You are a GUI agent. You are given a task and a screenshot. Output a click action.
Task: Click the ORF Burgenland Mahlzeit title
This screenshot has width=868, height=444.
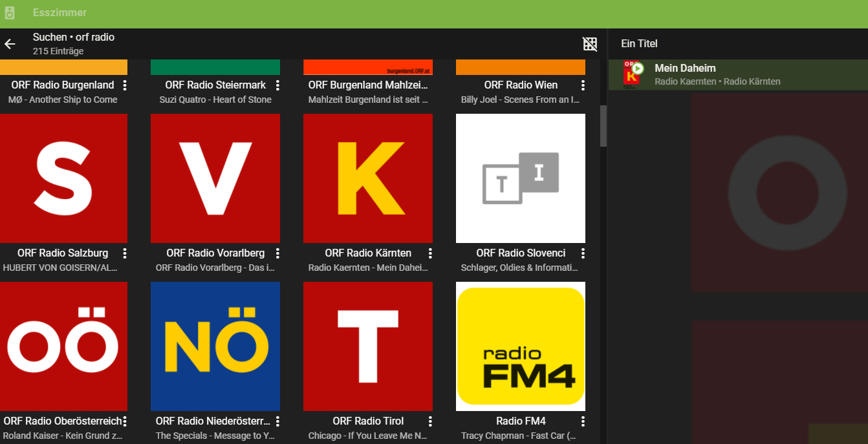[367, 85]
